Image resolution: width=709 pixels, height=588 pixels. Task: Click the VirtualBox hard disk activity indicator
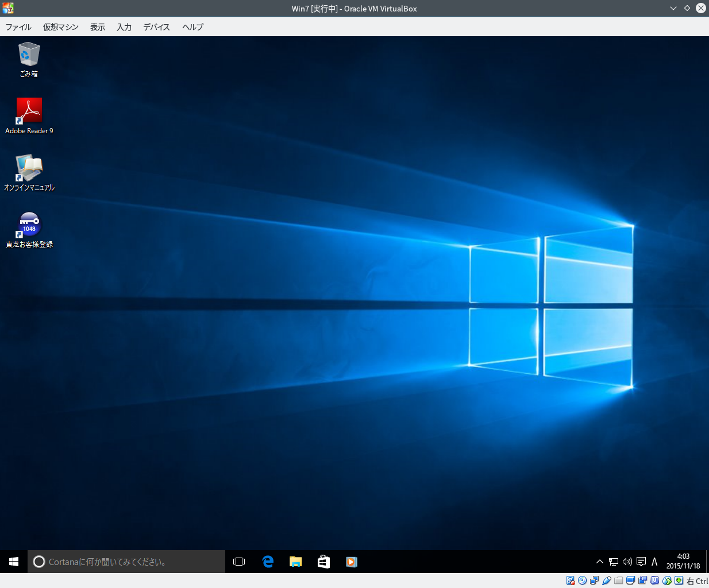point(571,581)
